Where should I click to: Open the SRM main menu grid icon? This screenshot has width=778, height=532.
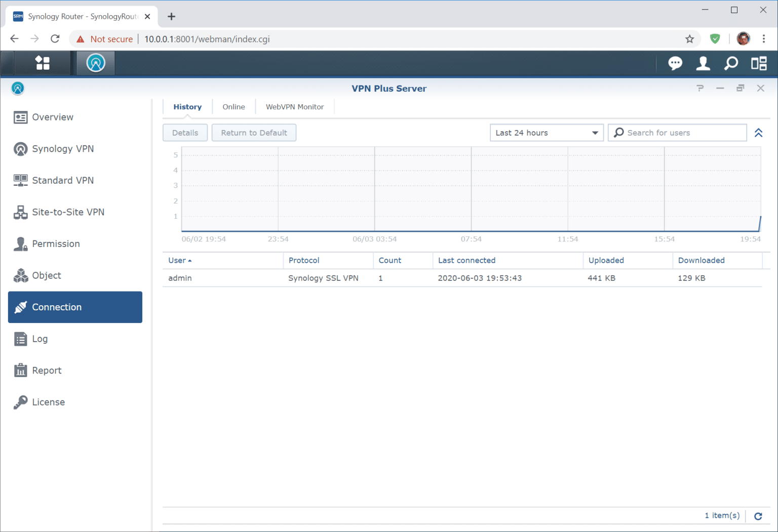pyautogui.click(x=43, y=63)
